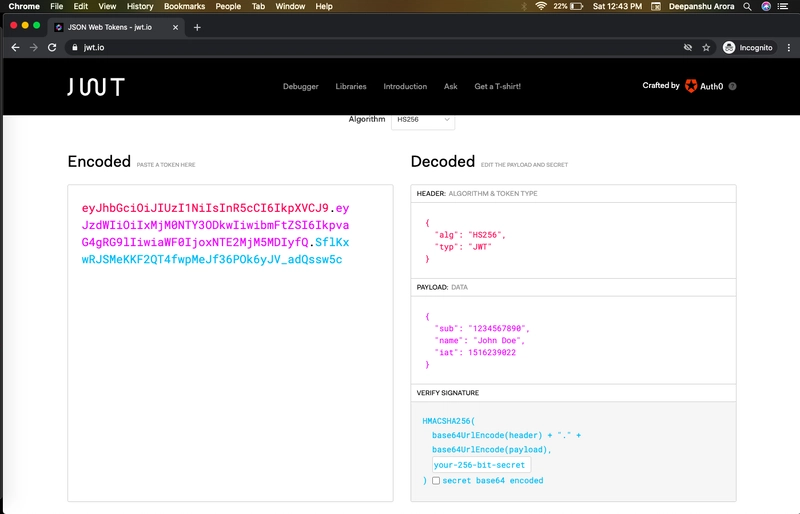Close the JSON Web Tokens tab

point(176,28)
